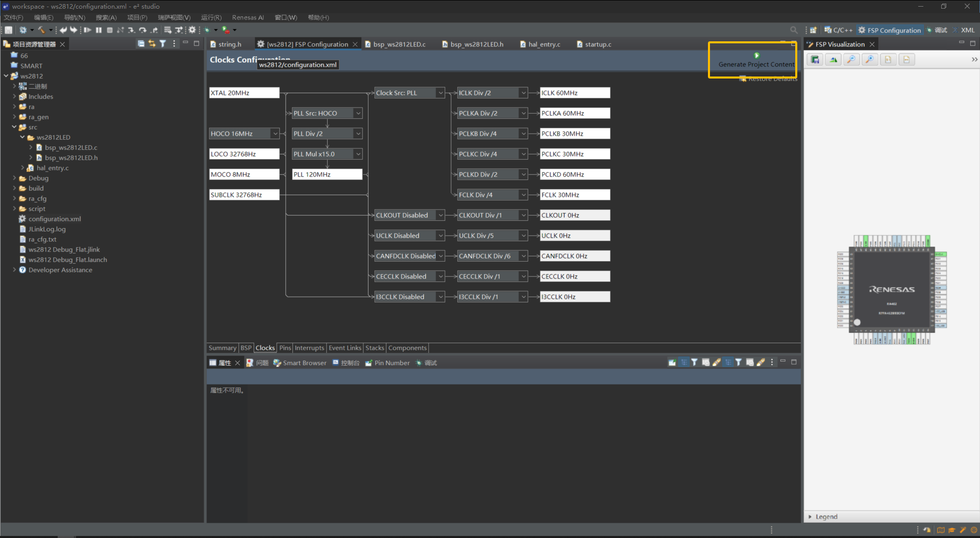
Task: Click the Open Perspective icon
Action: pyautogui.click(x=813, y=30)
